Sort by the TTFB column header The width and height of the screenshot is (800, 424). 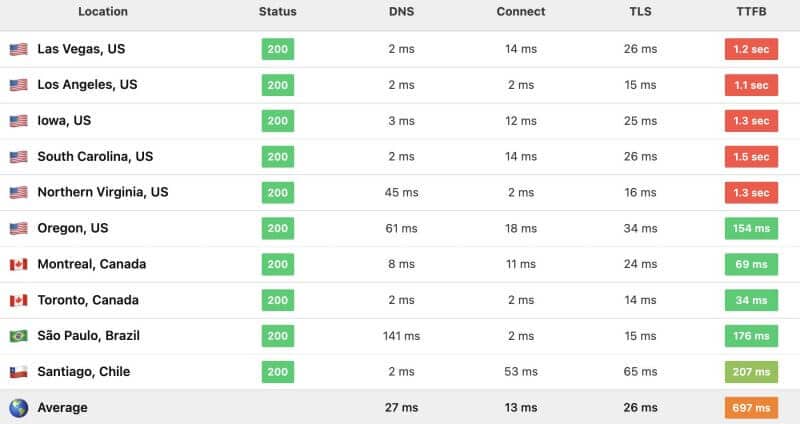coord(751,11)
